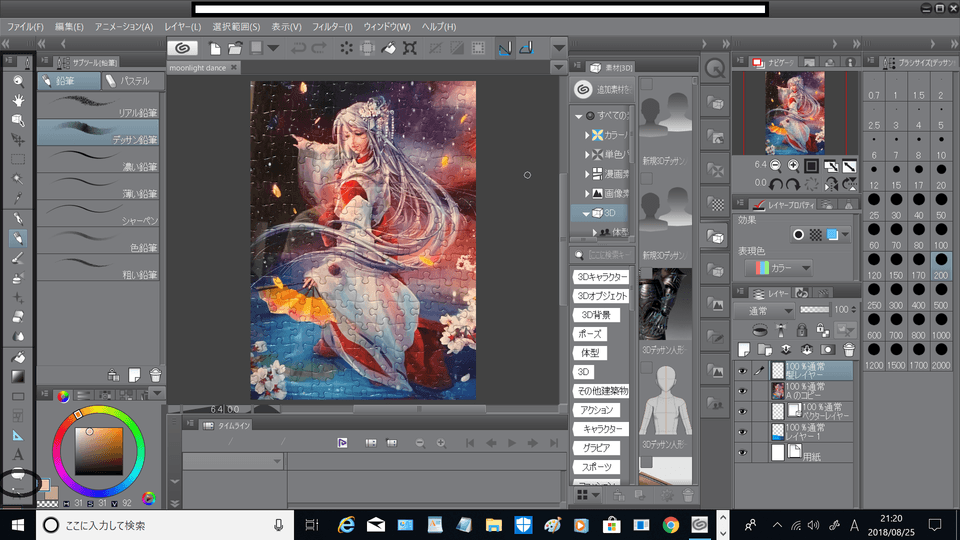Click the 3Dキャラクター tag button

click(x=600, y=277)
